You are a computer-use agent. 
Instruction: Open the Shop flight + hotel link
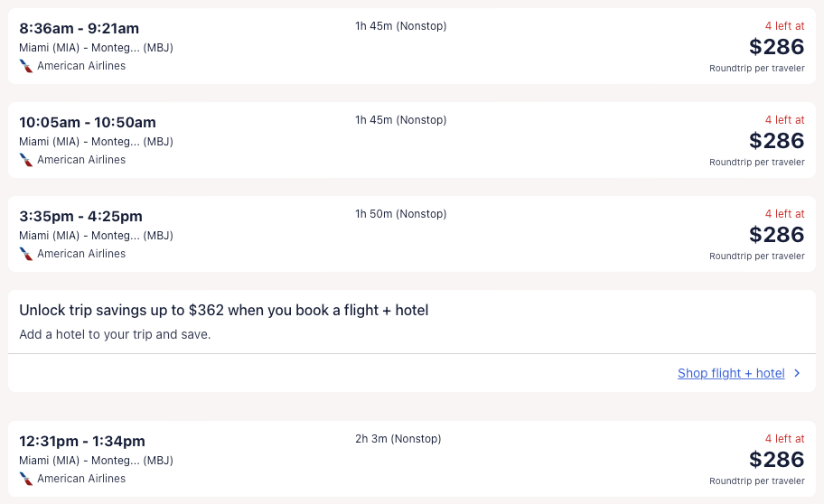[x=731, y=373]
